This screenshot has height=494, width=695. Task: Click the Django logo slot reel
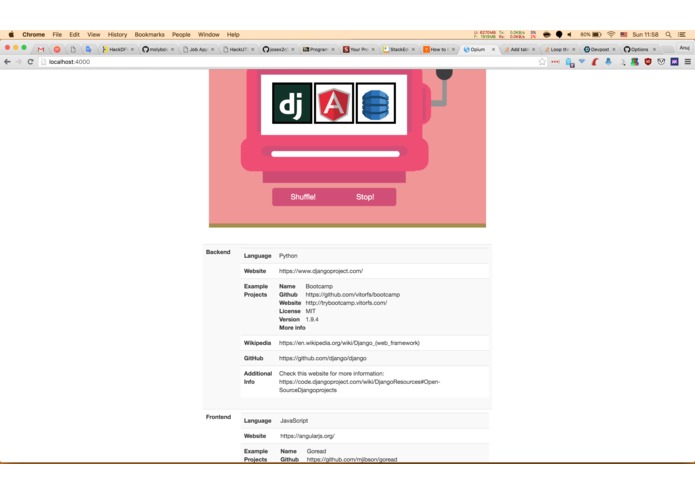click(x=292, y=103)
